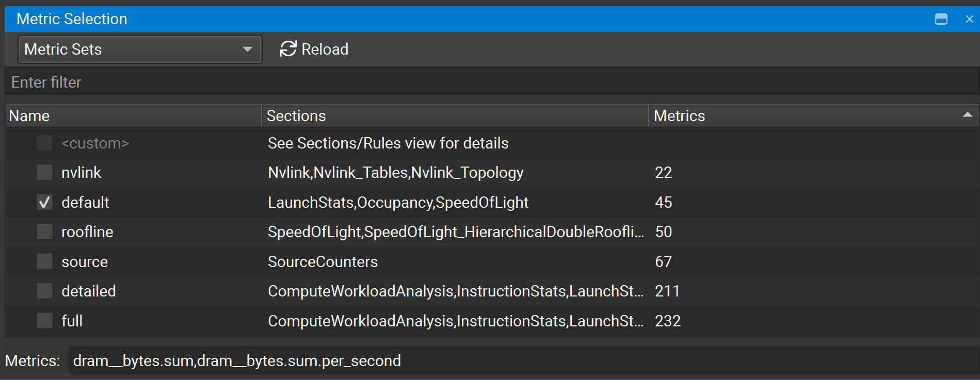Click the metrics count 22
Viewport: 980px width, 380px height.
pos(663,172)
